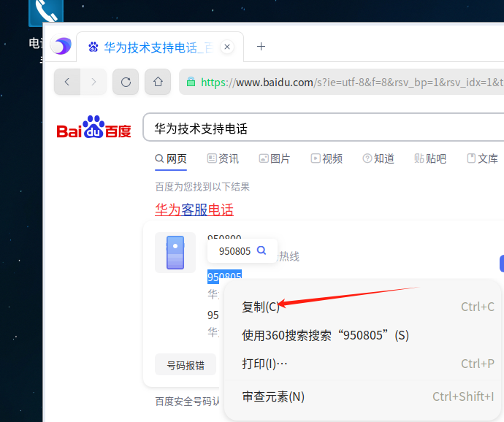504x422 pixels.
Task: Close the 华为技术支持电话 tab
Action: (x=227, y=47)
